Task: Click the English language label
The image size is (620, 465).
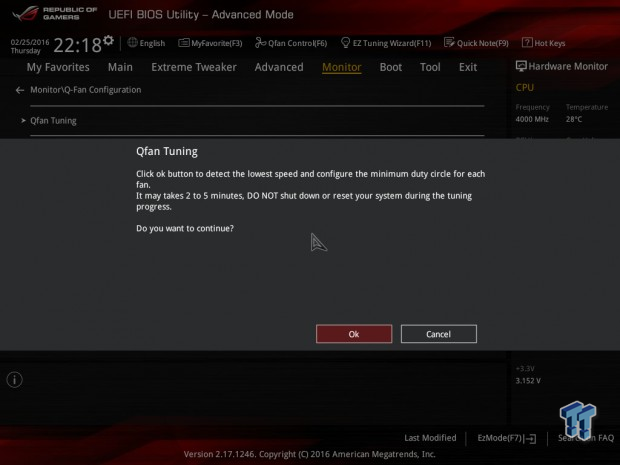Action: [152, 43]
